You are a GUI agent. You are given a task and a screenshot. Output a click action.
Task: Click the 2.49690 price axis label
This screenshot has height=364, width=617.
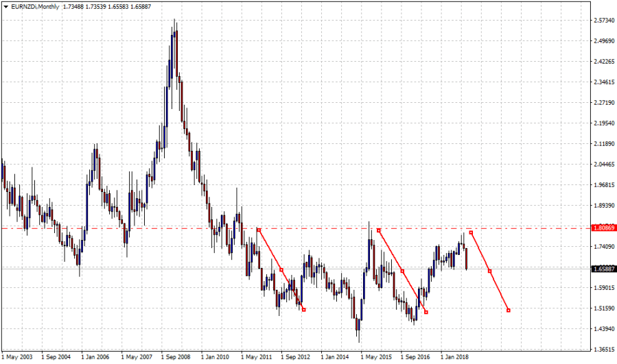click(x=604, y=41)
